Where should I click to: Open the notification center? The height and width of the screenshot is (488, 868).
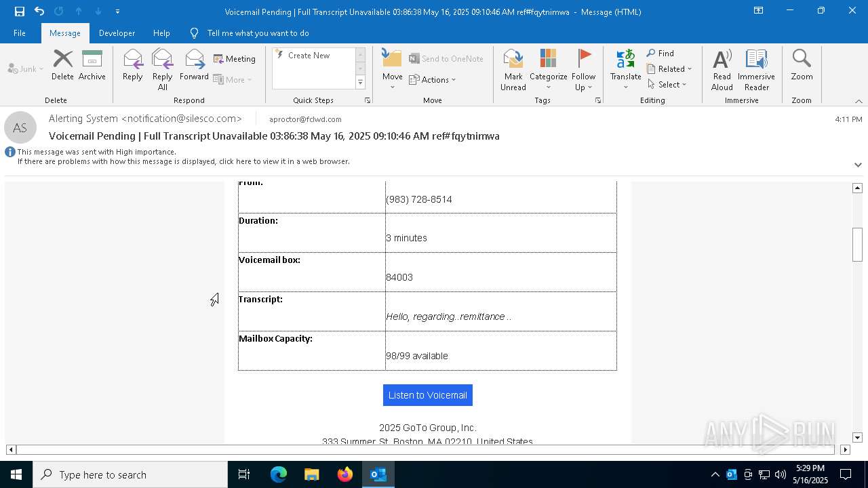tap(846, 474)
